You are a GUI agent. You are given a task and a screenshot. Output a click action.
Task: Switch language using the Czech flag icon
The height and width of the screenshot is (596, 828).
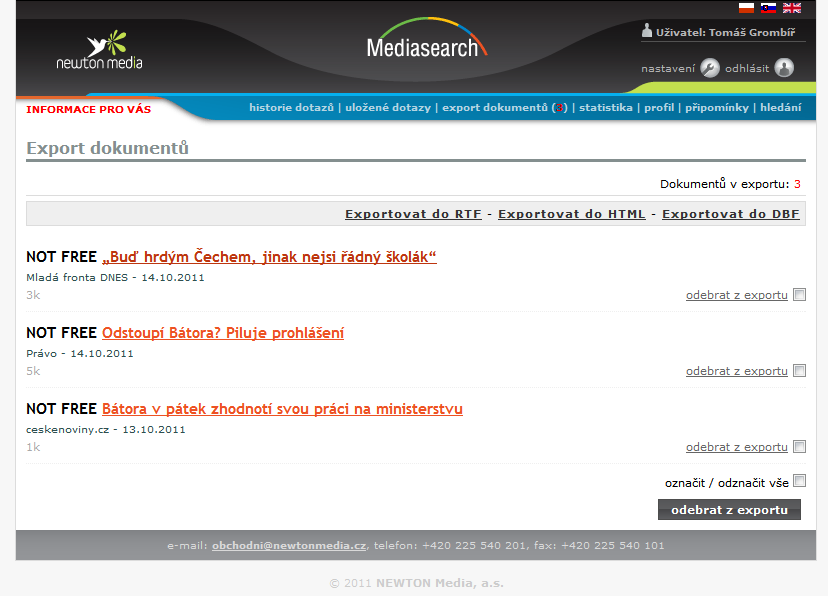click(x=746, y=8)
